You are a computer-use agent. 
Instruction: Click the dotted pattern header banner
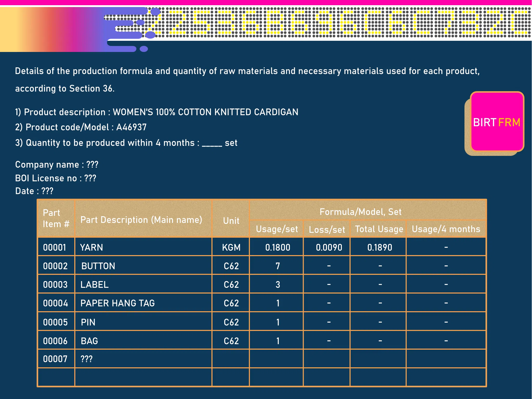343,23
